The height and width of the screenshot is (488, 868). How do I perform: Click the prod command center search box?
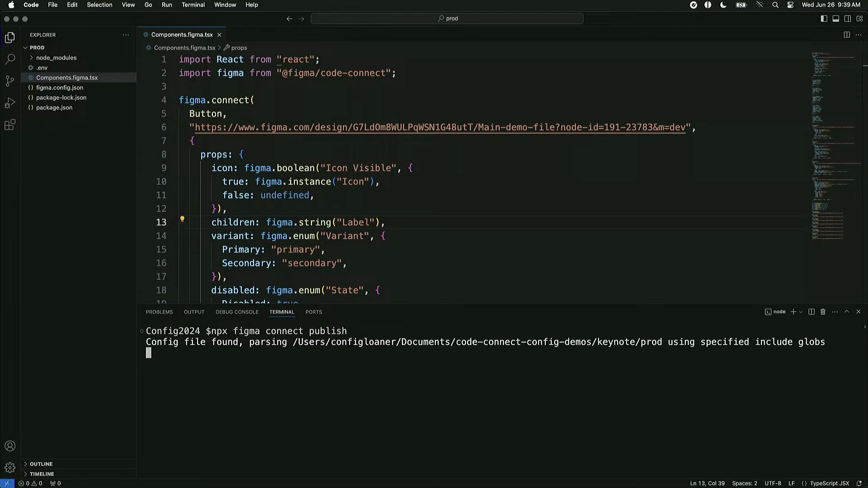[447, 19]
